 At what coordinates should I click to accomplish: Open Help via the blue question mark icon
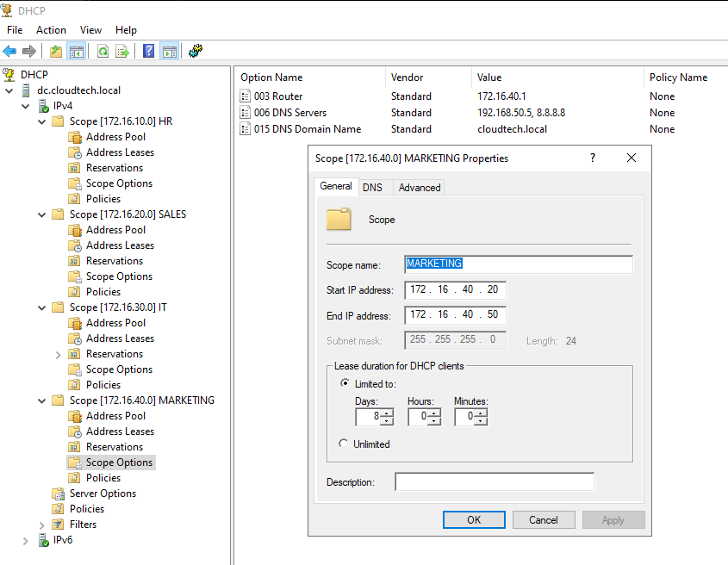click(x=148, y=51)
